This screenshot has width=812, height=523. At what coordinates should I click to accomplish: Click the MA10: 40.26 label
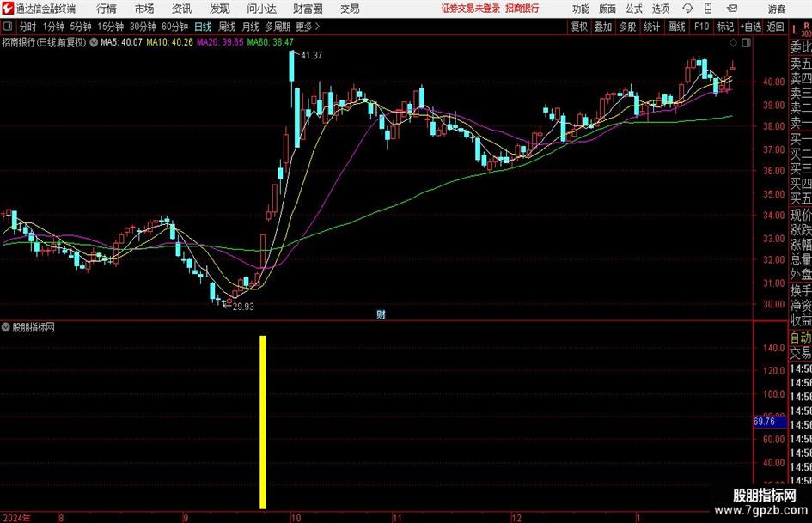(169, 42)
